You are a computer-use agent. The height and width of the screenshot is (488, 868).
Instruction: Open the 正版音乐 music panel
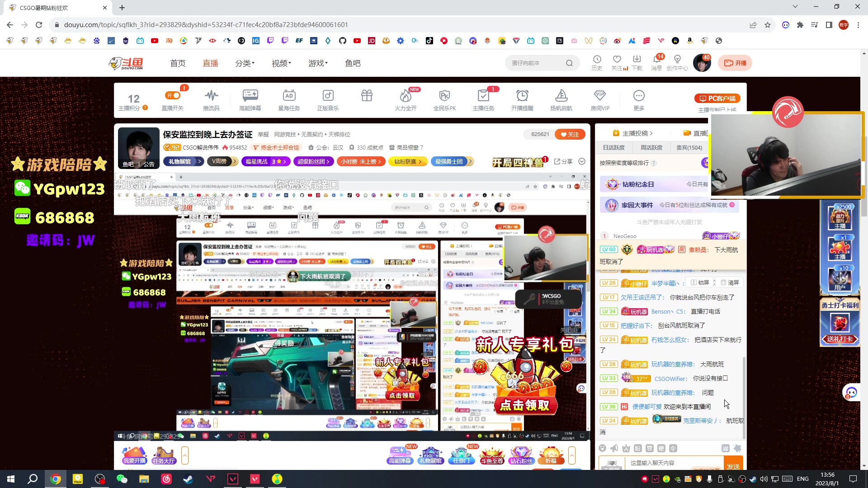(327, 99)
